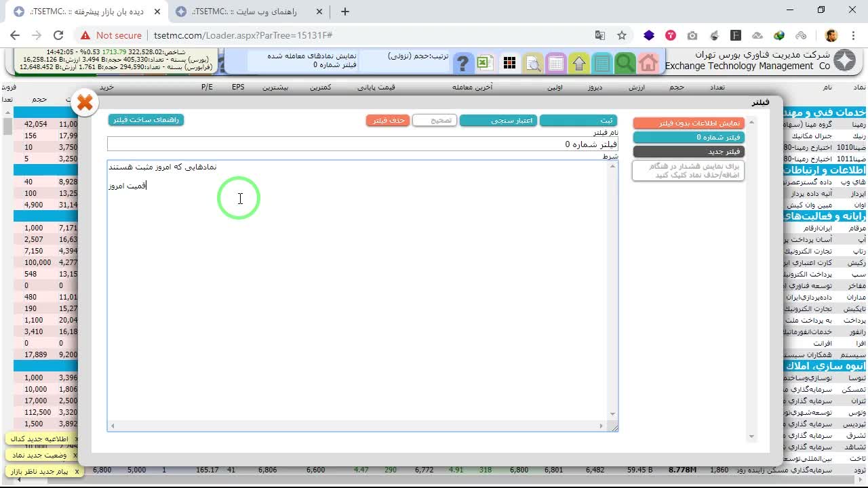
Task: Create a new filter with فیلتر جدید
Action: click(x=688, y=152)
